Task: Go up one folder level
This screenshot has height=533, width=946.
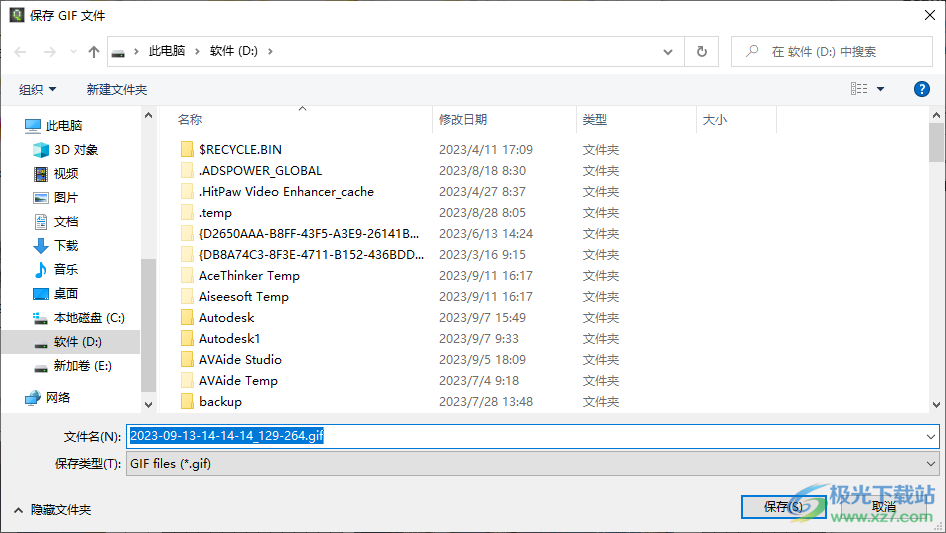Action: [94, 52]
